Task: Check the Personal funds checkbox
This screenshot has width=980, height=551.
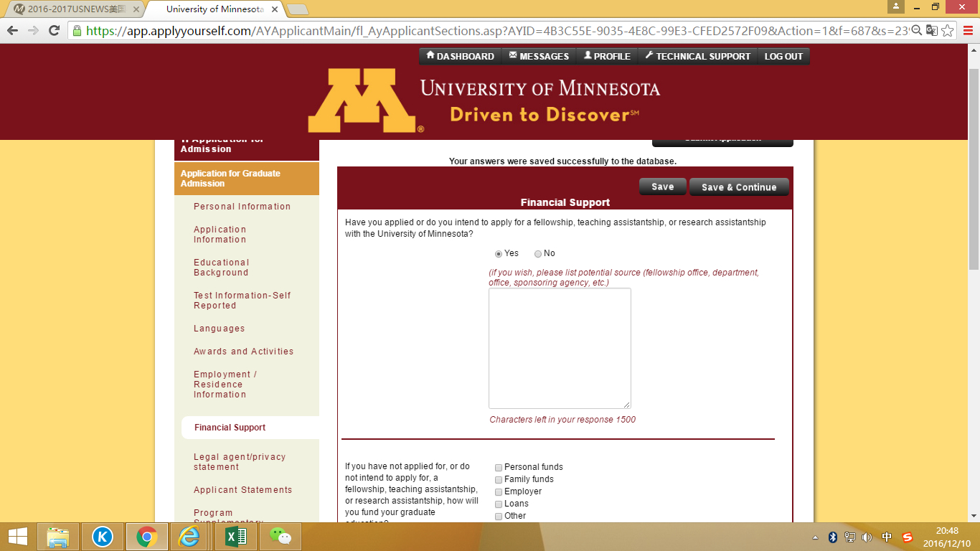Action: point(499,468)
